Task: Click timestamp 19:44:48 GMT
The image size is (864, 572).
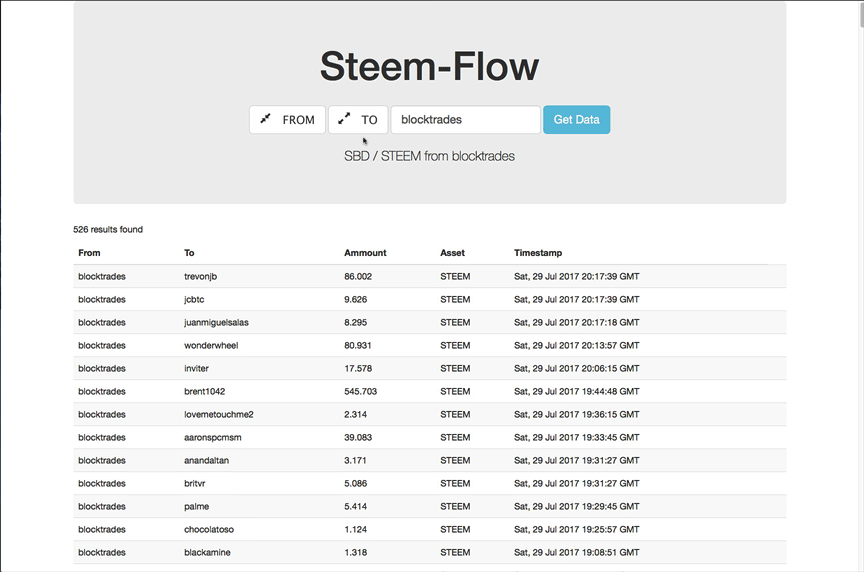Action: [576, 391]
